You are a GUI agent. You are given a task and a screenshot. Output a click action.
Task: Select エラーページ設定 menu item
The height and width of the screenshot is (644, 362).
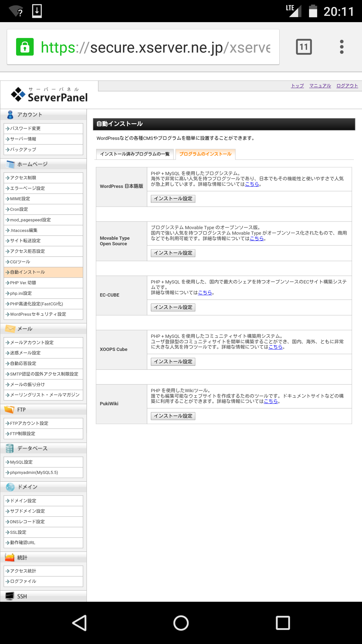[43, 188]
